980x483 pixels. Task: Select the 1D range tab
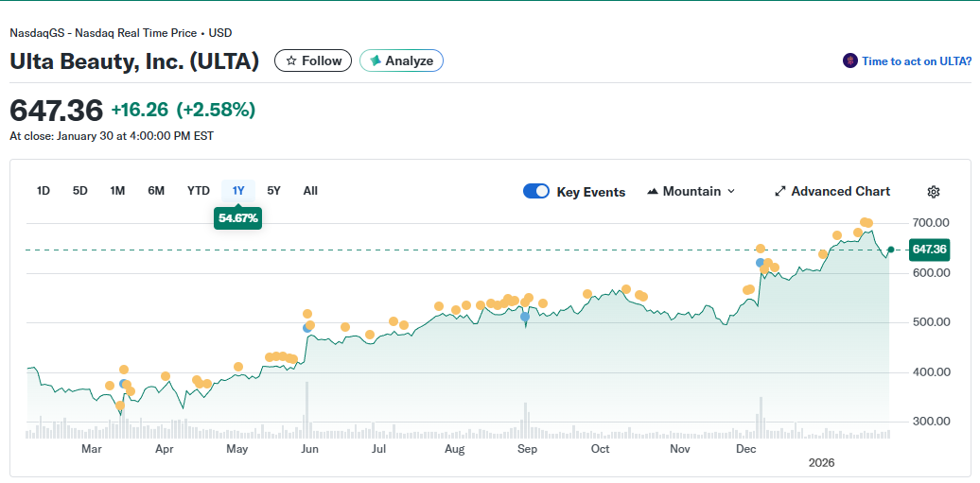click(44, 191)
